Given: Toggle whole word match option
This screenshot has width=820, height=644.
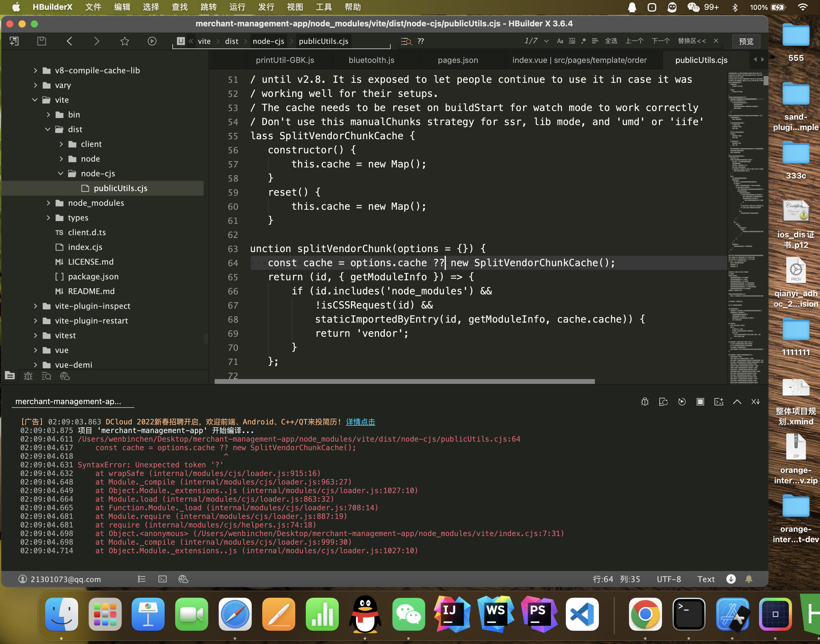Looking at the screenshot, I should tap(572, 41).
